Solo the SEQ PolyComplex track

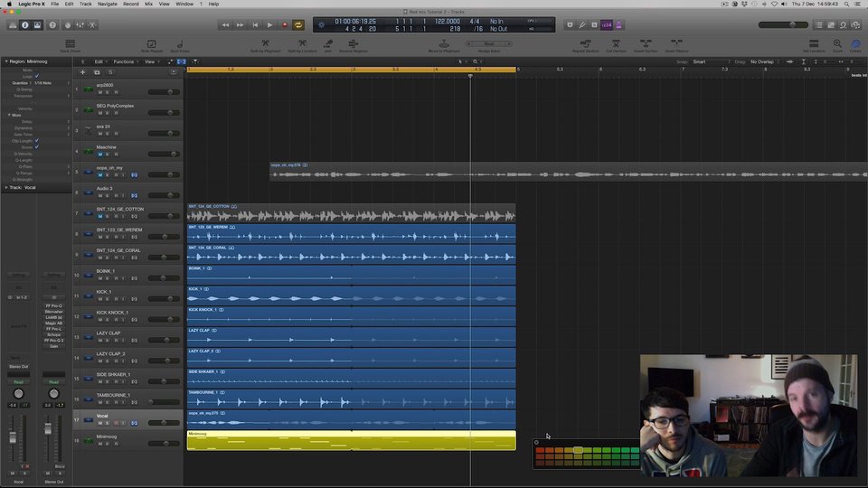108,113
